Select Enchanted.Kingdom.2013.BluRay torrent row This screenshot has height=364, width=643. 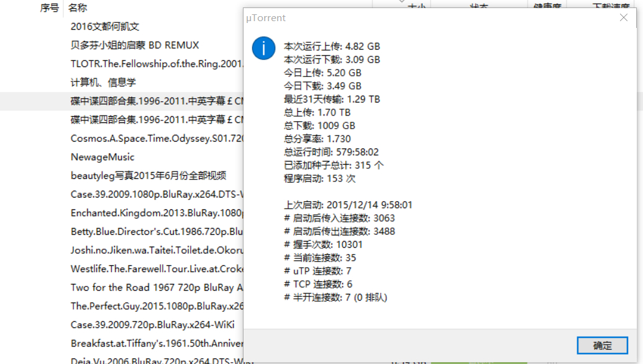(x=157, y=213)
